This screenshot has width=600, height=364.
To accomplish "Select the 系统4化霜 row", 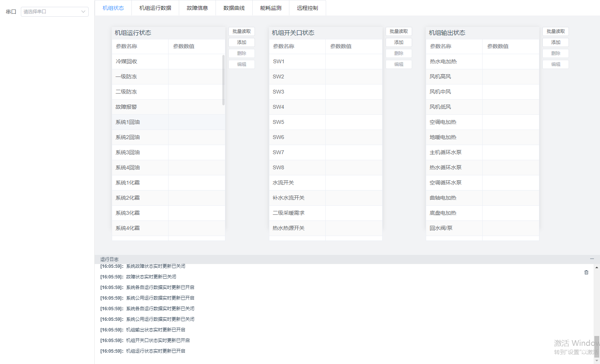I will tap(169, 228).
